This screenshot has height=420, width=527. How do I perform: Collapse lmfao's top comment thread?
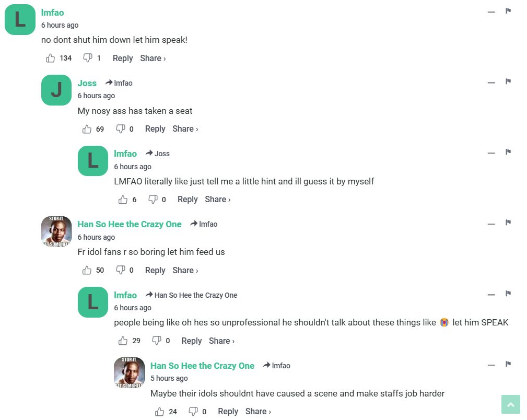click(x=491, y=12)
